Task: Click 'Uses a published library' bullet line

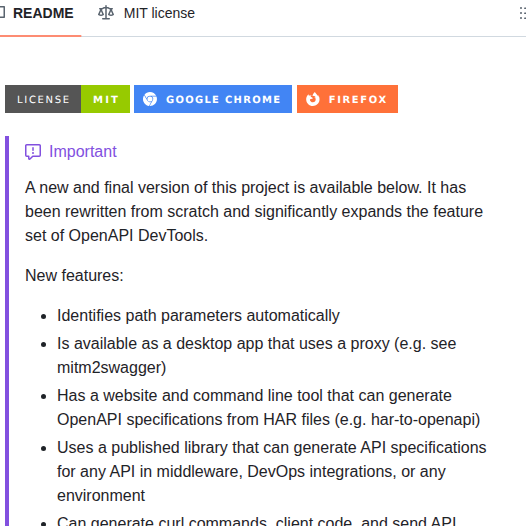Action: coord(272,448)
